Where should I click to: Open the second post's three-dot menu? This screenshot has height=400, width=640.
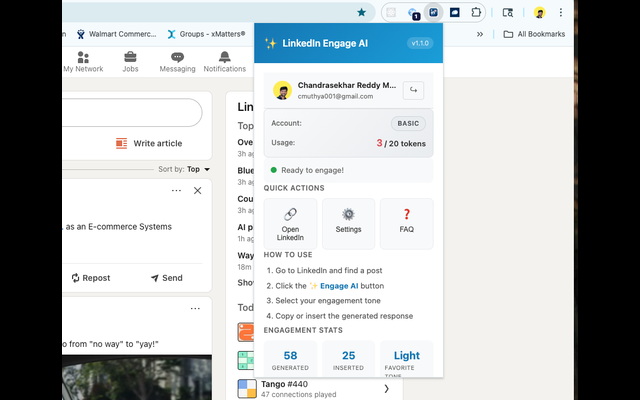point(195,309)
